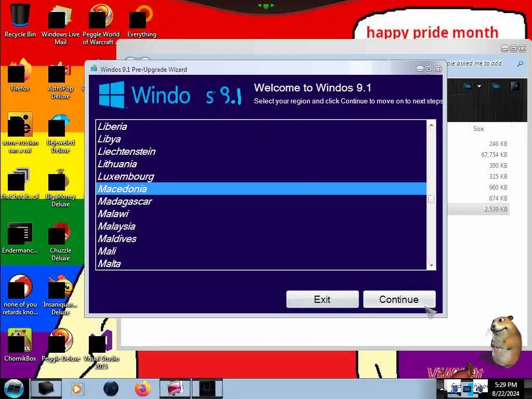The width and height of the screenshot is (532, 399).
Task: Select Liberia in region list
Action: point(261,127)
